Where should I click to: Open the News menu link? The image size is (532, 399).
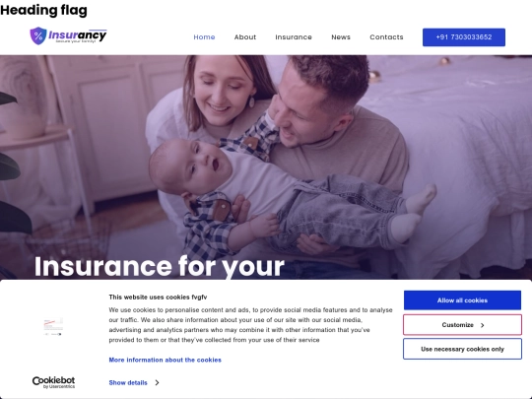[341, 37]
